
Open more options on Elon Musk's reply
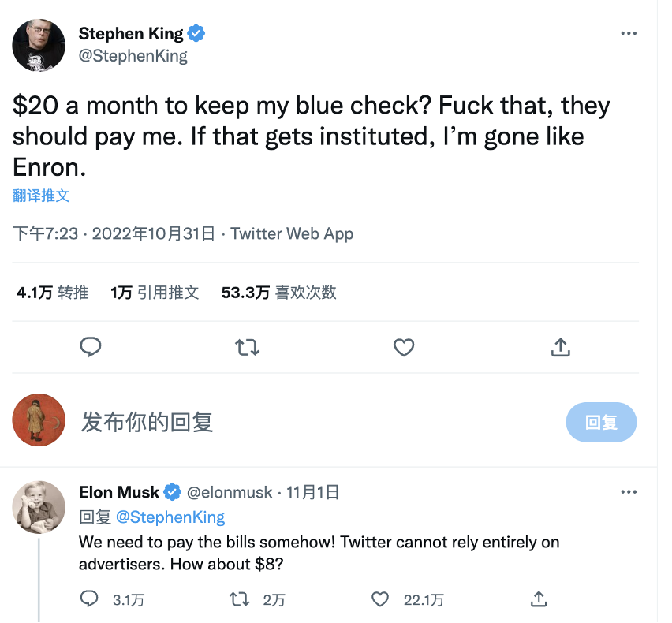[x=629, y=492]
